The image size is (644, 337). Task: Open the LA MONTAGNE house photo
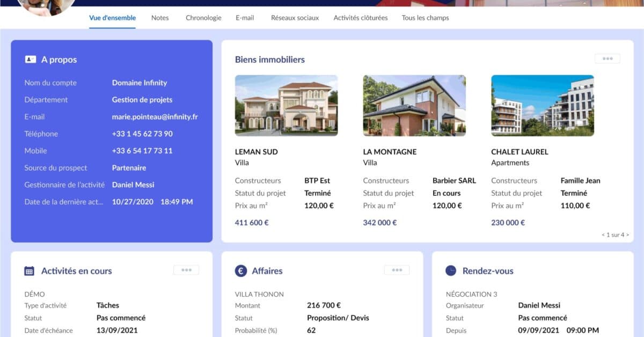[x=414, y=105]
